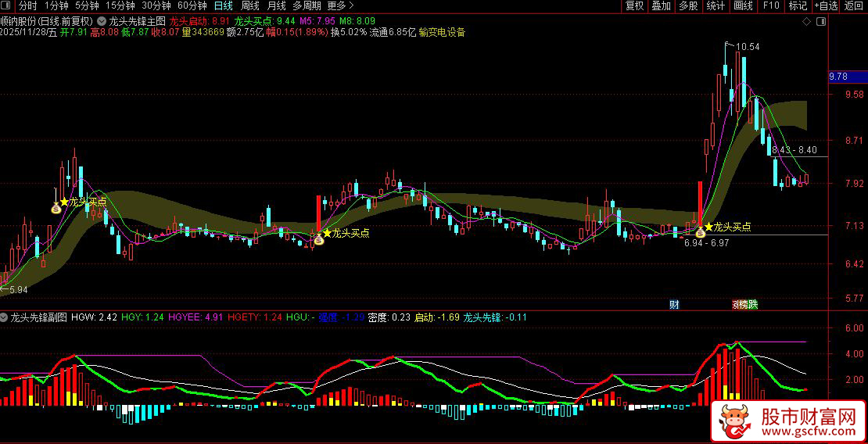Viewport: 868px width, 444px height.
Task: Click the 返回 button
Action: click(854, 5)
